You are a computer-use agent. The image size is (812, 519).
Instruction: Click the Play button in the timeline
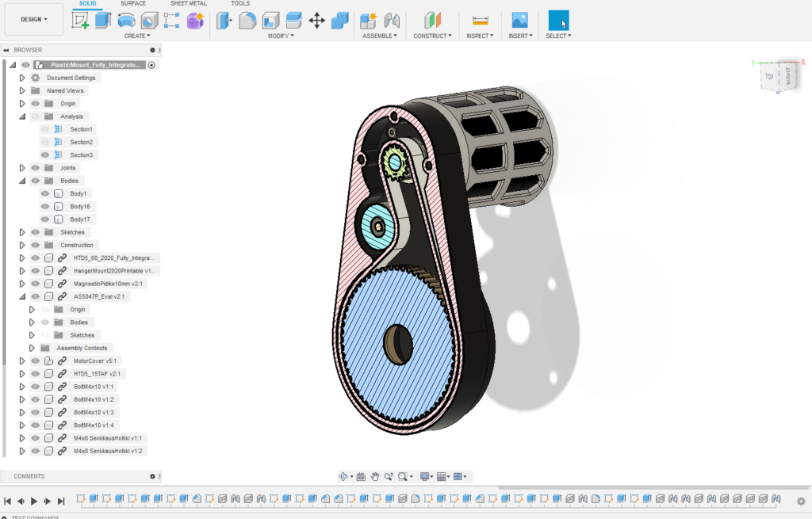(33, 500)
